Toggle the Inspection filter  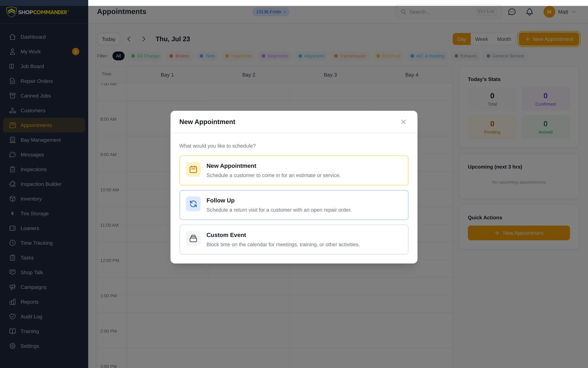tap(238, 56)
